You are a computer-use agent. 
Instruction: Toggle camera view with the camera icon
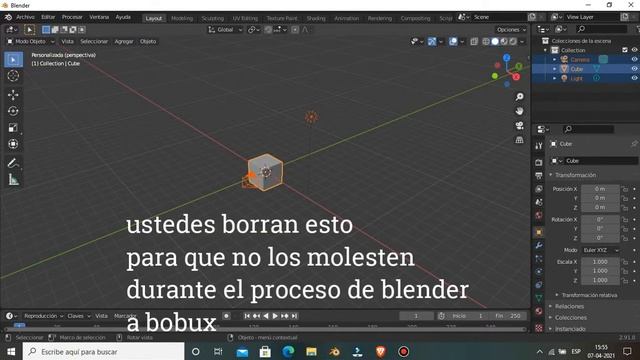click(519, 125)
